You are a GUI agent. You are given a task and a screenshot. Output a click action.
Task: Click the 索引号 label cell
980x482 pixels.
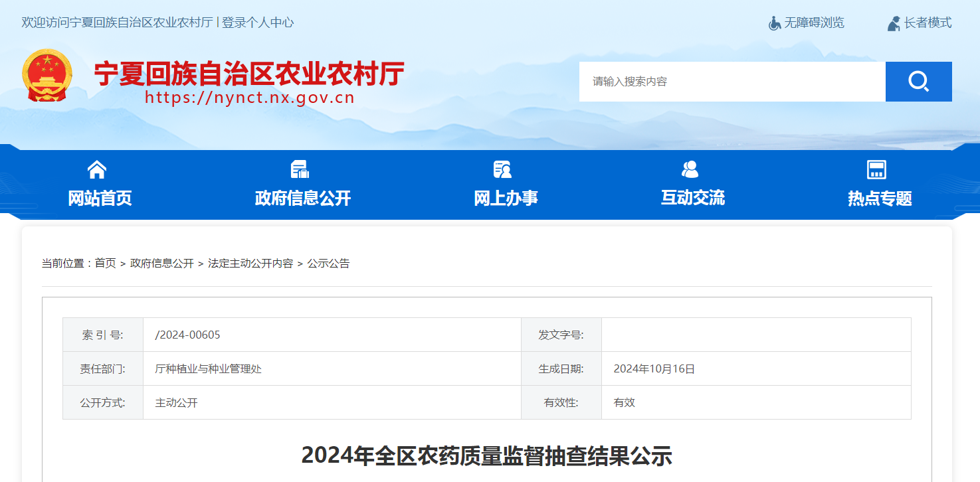pos(103,335)
